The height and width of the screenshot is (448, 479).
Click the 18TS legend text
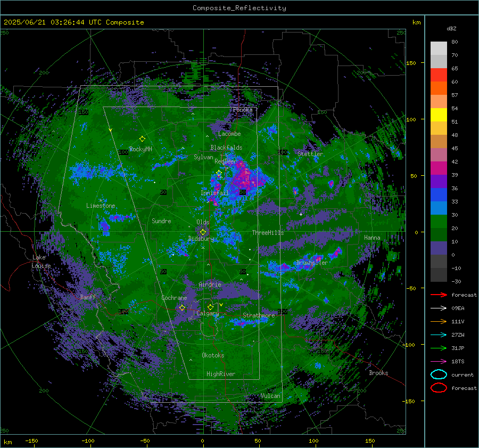point(458,362)
